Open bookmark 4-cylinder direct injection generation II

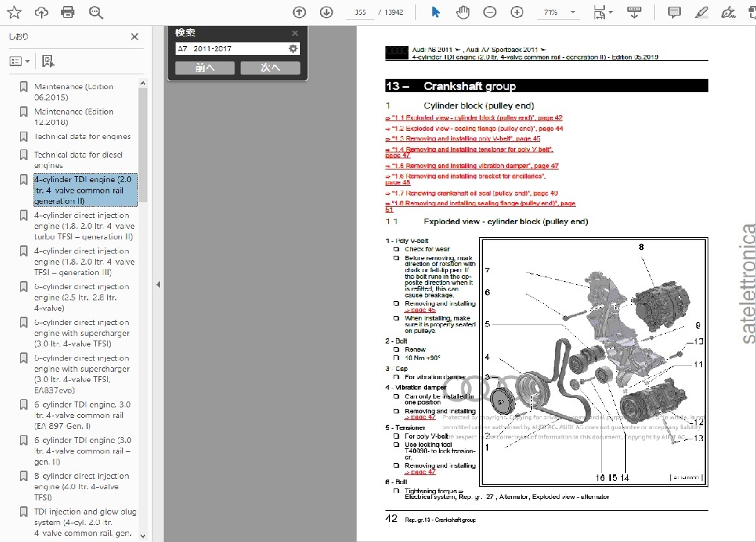click(84, 226)
